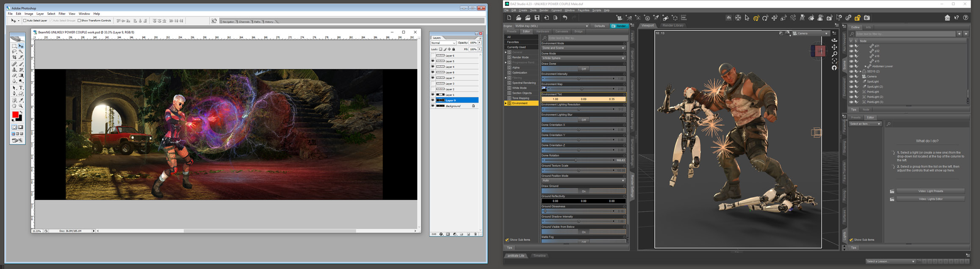The height and width of the screenshot is (269, 980).
Task: Switch to the aniMate Lite pane
Action: pyautogui.click(x=516, y=256)
